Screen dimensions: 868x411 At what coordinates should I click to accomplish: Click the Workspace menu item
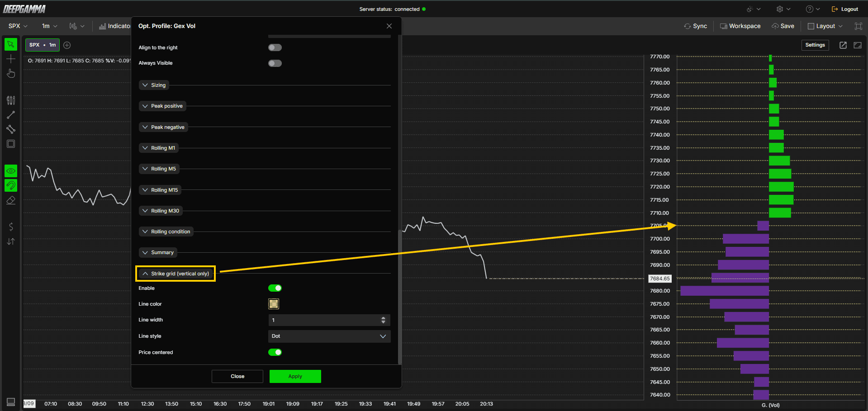point(740,26)
